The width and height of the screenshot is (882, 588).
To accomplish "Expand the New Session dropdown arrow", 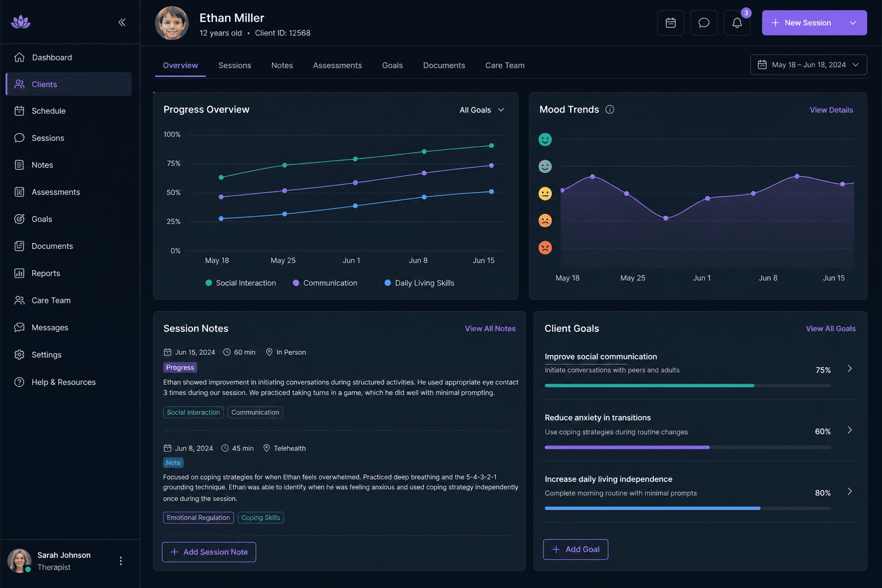I will (x=853, y=23).
